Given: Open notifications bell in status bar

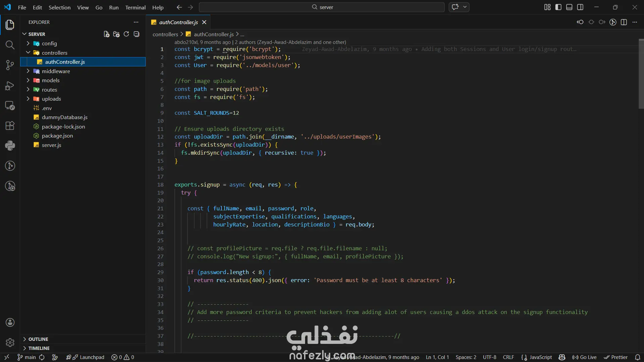Looking at the screenshot, I should pyautogui.click(x=638, y=357).
